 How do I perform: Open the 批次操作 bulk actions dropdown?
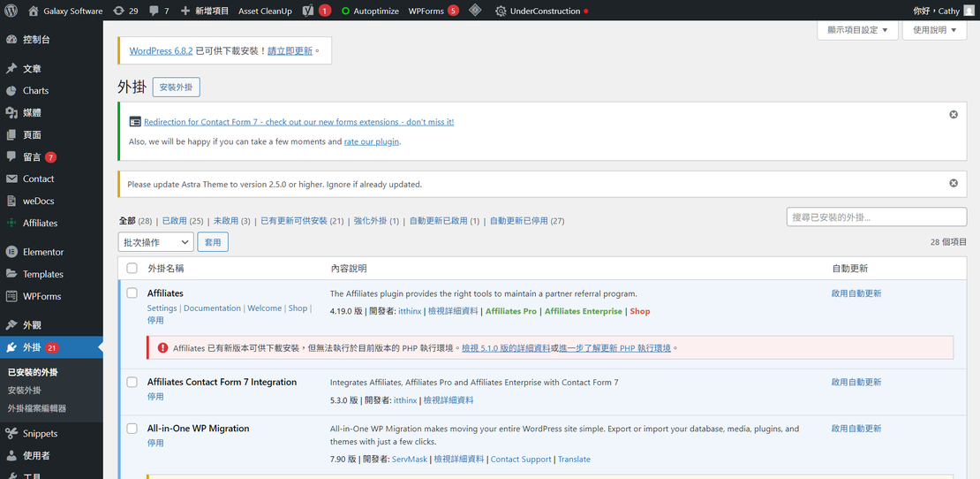click(x=155, y=242)
